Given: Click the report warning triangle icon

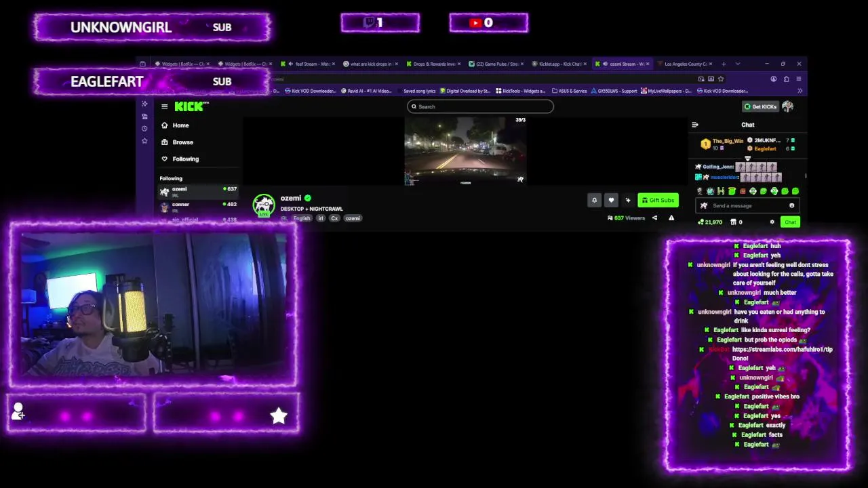Looking at the screenshot, I should [x=671, y=218].
